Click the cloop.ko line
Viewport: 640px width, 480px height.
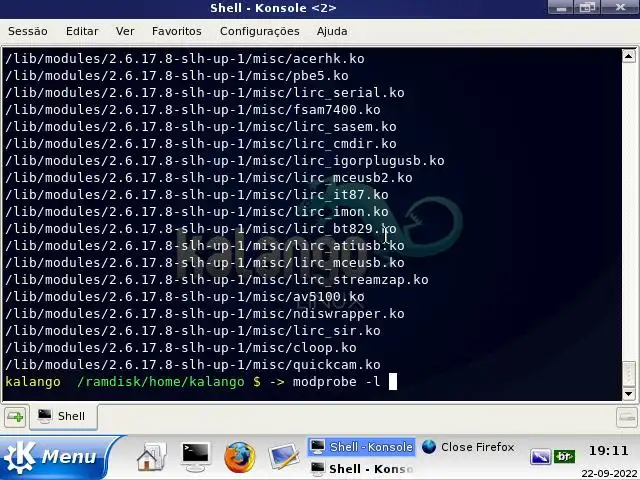(181, 348)
